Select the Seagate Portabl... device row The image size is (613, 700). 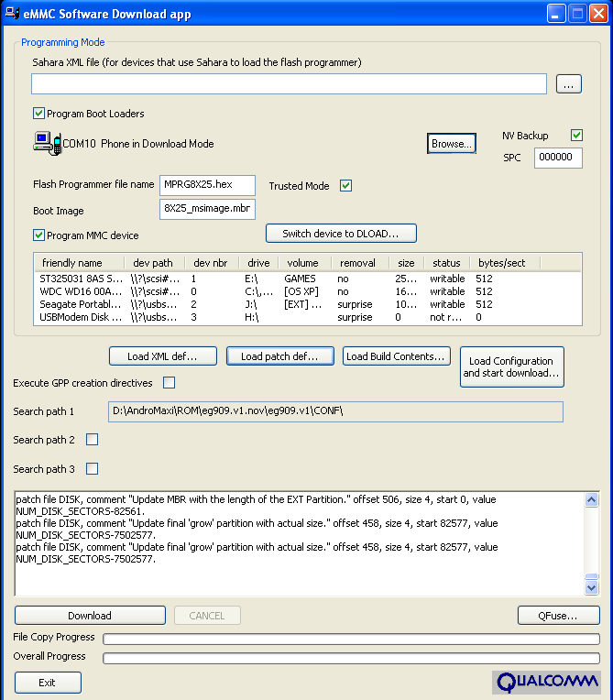click(x=308, y=304)
